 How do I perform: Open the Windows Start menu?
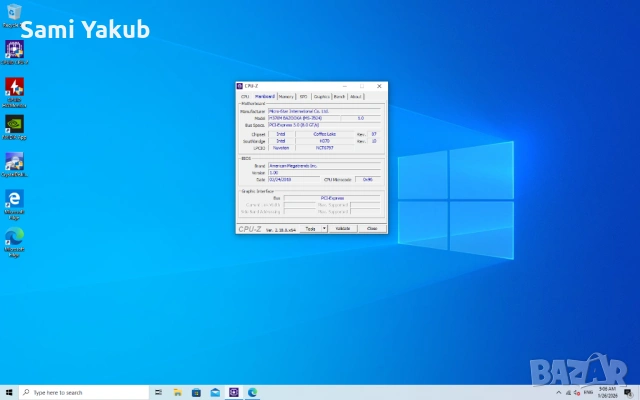click(8, 392)
